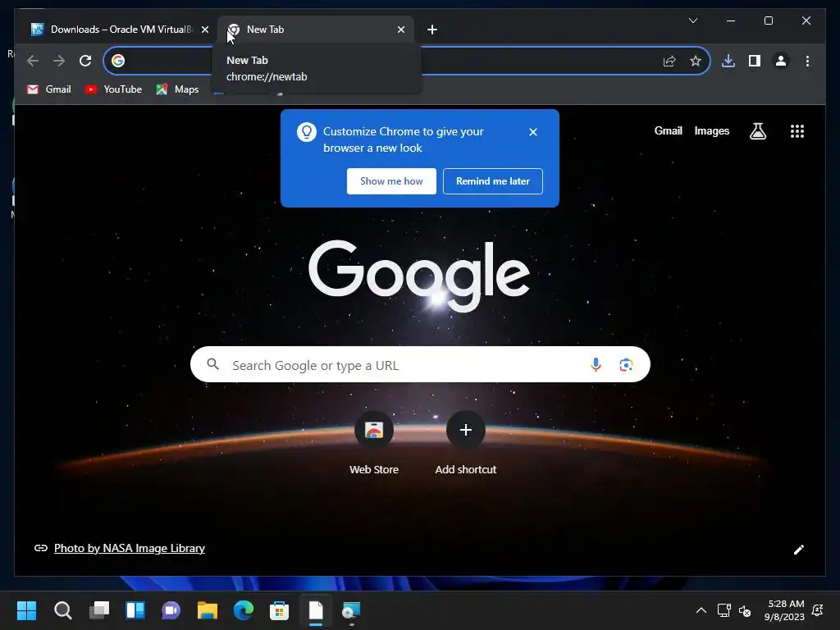This screenshot has height=630, width=840.
Task: Search by image with Google Lens
Action: 626,365
